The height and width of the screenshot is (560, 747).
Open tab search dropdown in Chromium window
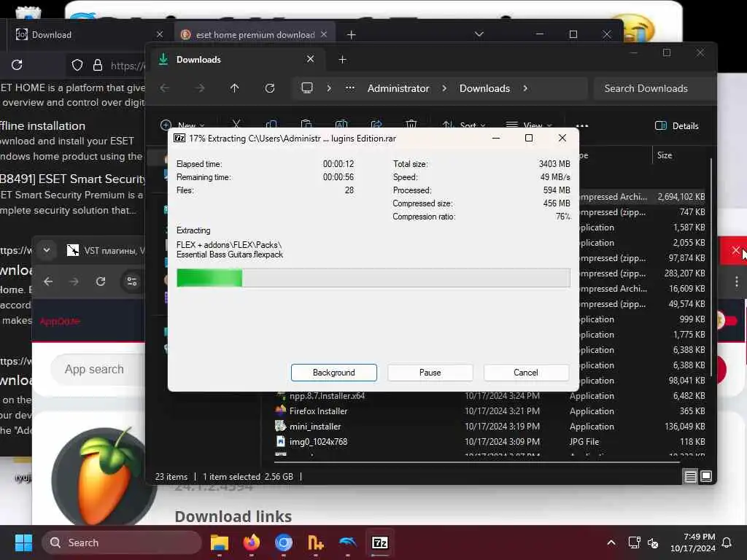(x=47, y=250)
